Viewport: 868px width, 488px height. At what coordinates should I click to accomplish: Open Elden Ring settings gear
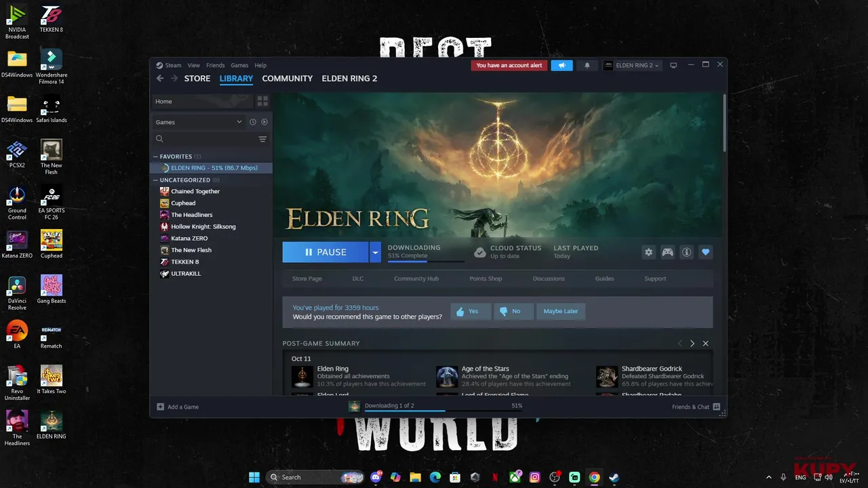[x=648, y=252]
